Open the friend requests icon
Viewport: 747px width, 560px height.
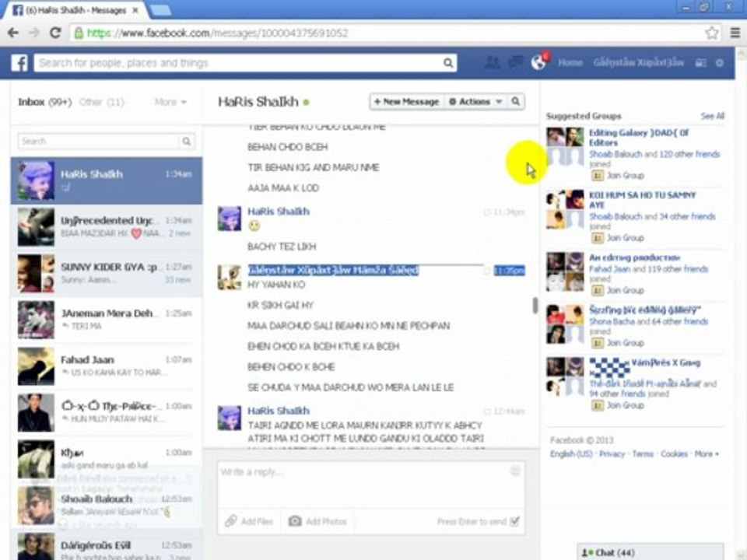click(x=492, y=62)
